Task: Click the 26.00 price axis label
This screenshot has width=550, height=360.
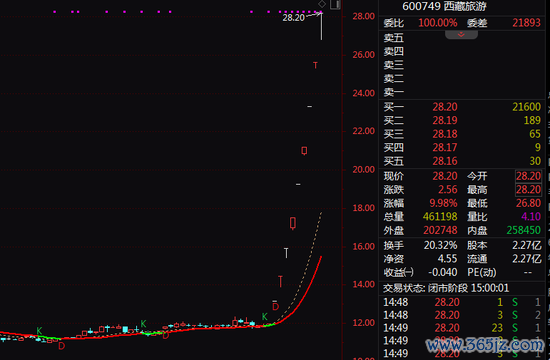Action: pyautogui.click(x=363, y=55)
